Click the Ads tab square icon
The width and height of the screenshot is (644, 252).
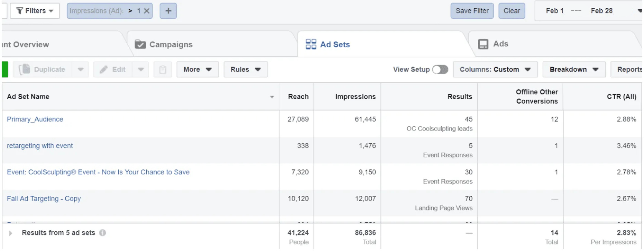[483, 44]
